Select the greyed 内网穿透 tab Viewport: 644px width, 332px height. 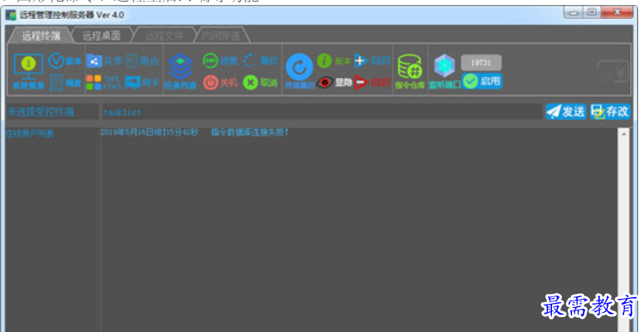click(221, 36)
